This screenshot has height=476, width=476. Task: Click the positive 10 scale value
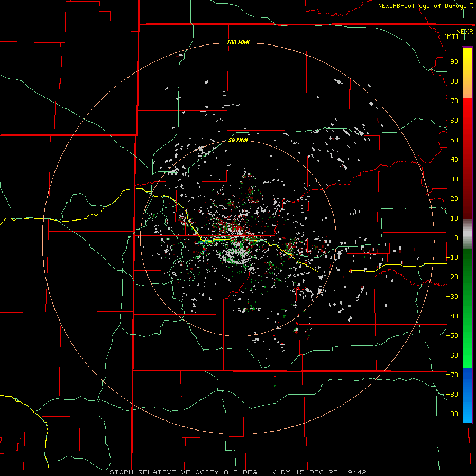(x=454, y=218)
